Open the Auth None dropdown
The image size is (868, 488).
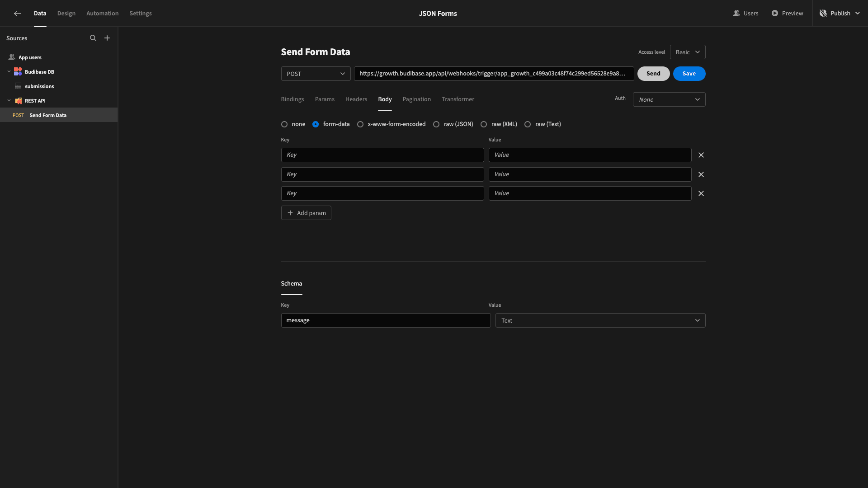pos(669,99)
